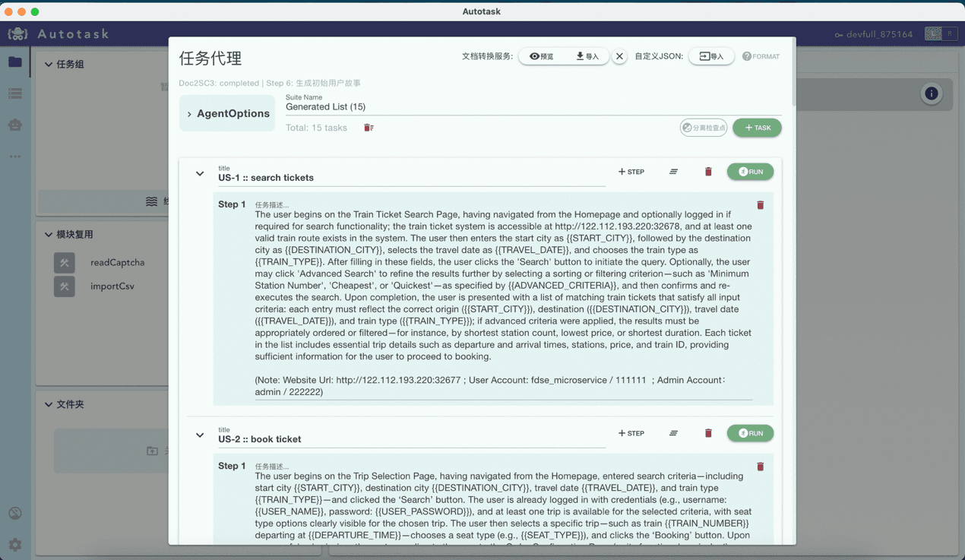Delete Step 1 of US-1 task
Screen dimensions: 965x560
pyautogui.click(x=760, y=205)
